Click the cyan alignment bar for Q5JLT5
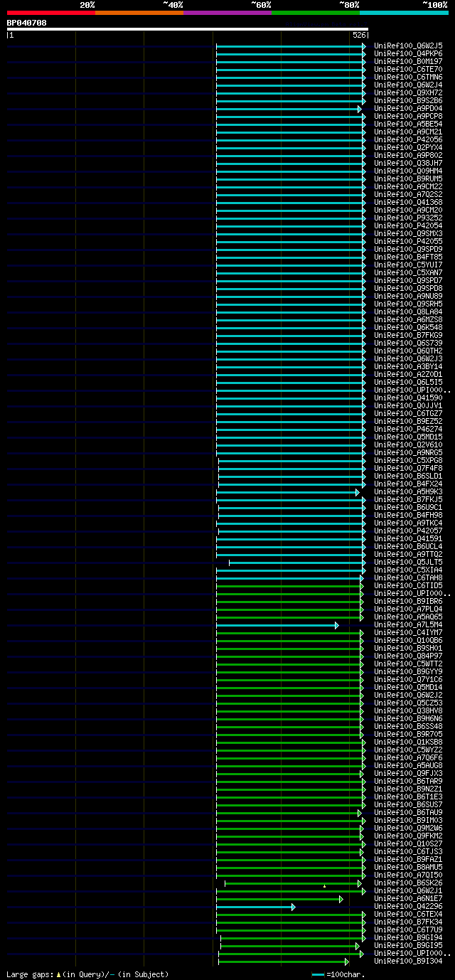This screenshot has height=980, width=455. click(x=296, y=563)
